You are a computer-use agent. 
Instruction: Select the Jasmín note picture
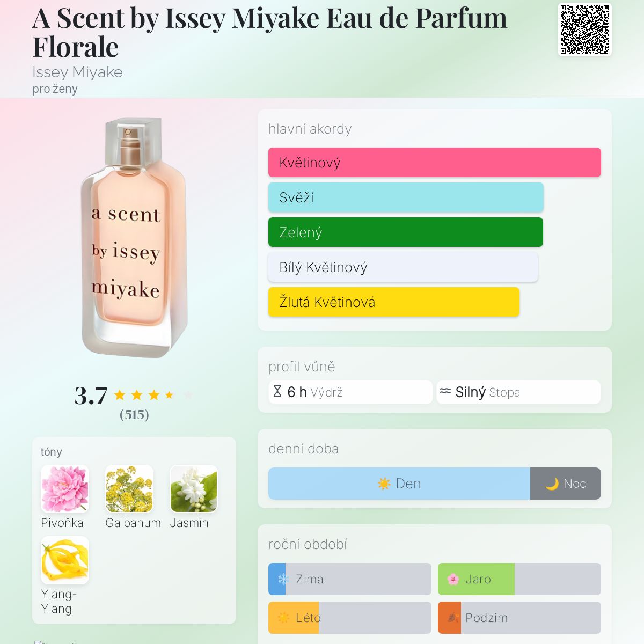(x=194, y=488)
